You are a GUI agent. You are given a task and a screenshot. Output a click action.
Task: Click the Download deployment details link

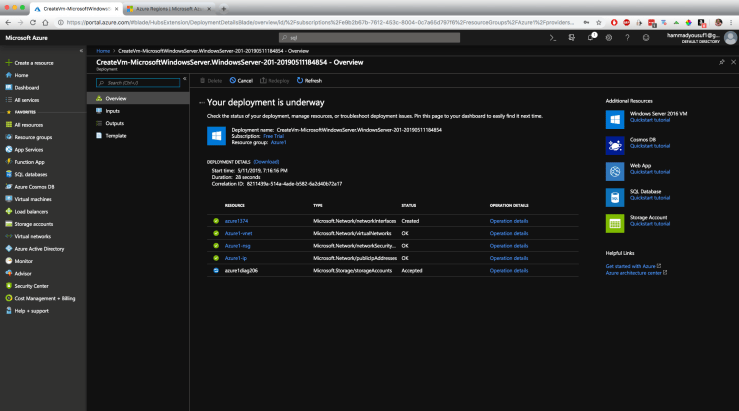coord(266,161)
